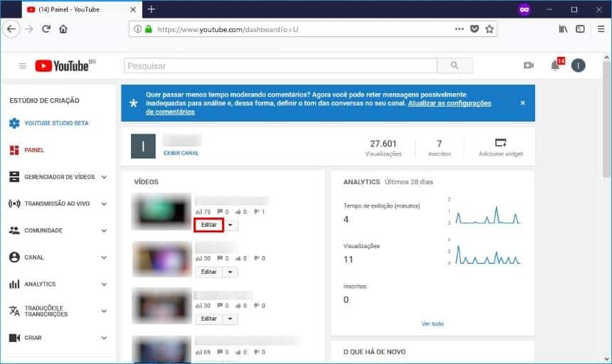Click the 27.601 Visualizações stat
The height and width of the screenshot is (364, 612).
(x=383, y=148)
